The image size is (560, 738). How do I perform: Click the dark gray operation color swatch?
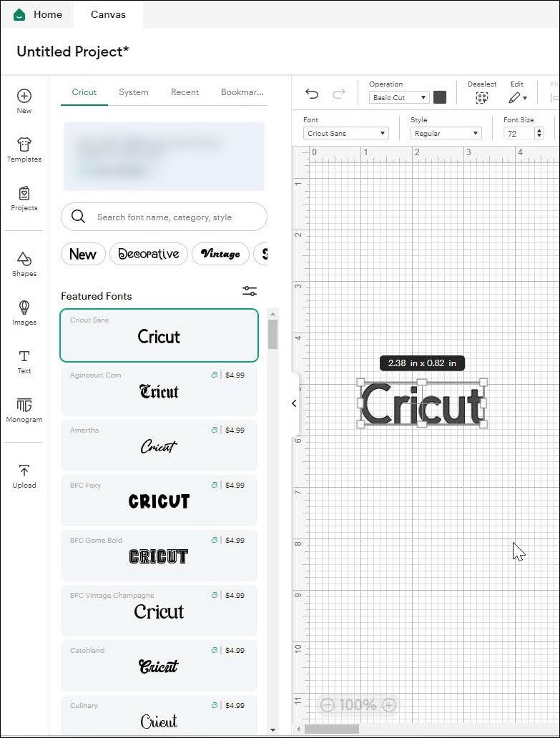[440, 97]
